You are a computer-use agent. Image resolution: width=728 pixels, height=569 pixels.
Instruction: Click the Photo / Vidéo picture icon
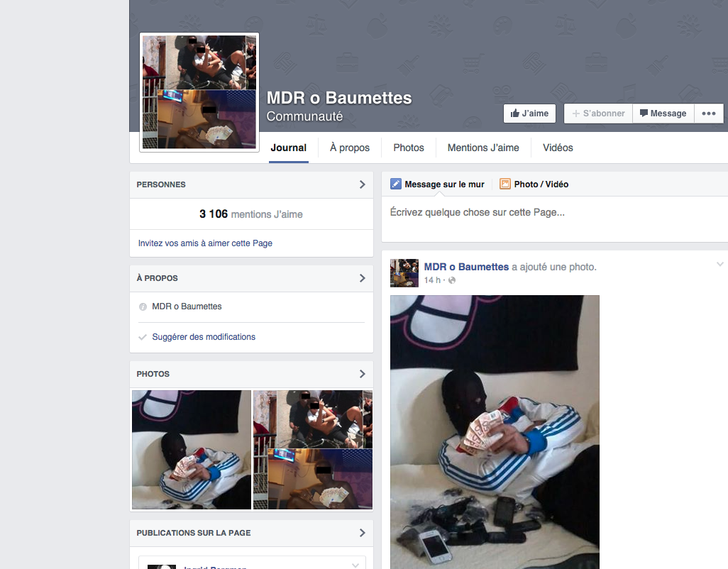tap(504, 184)
